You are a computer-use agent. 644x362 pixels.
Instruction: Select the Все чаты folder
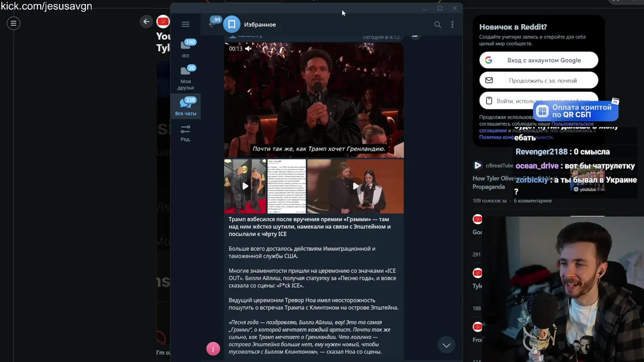click(x=186, y=107)
